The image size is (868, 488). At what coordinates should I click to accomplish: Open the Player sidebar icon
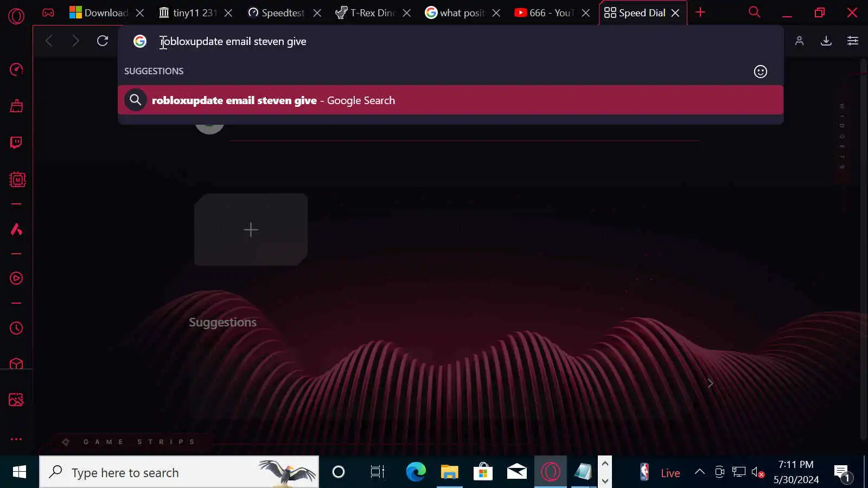coord(16,278)
